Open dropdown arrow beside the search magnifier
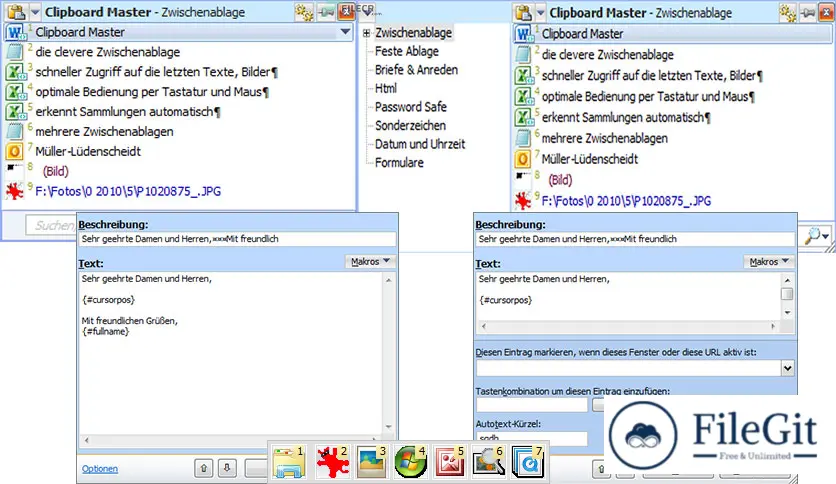 (825, 236)
